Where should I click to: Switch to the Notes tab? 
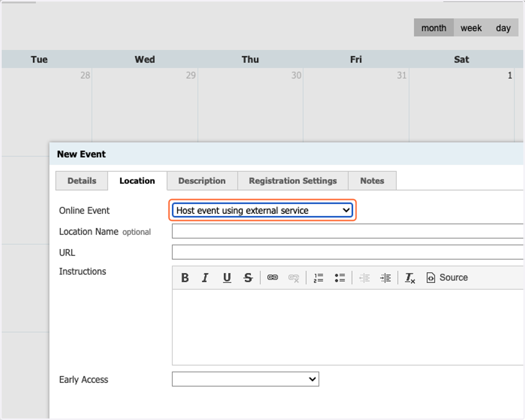[x=372, y=181]
